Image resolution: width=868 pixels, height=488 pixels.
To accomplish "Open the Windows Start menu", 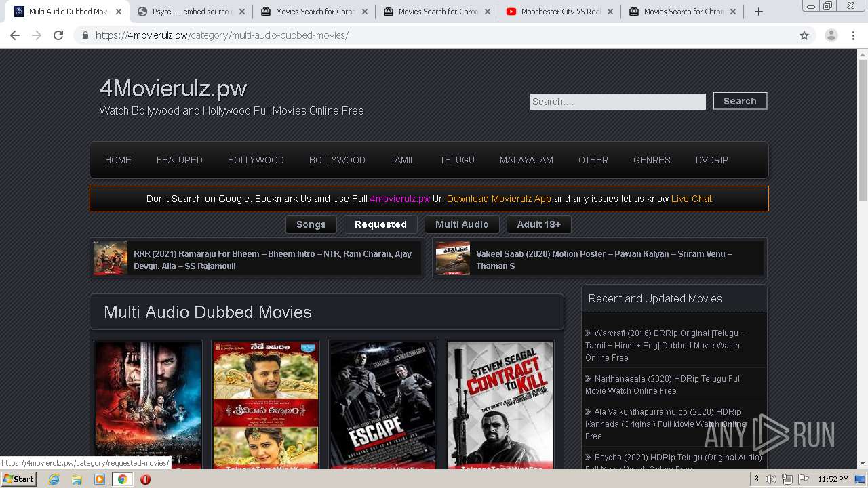I will click(19, 479).
